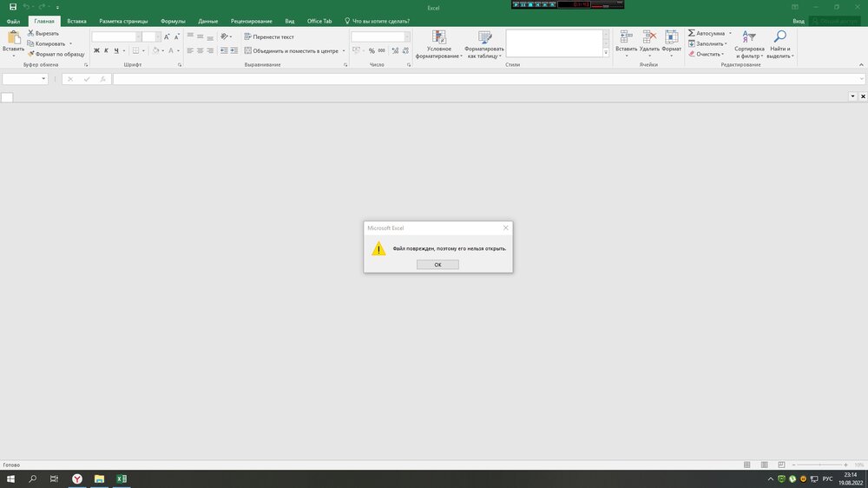Click the Task View taskbar icon
The height and width of the screenshot is (488, 868).
click(54, 478)
